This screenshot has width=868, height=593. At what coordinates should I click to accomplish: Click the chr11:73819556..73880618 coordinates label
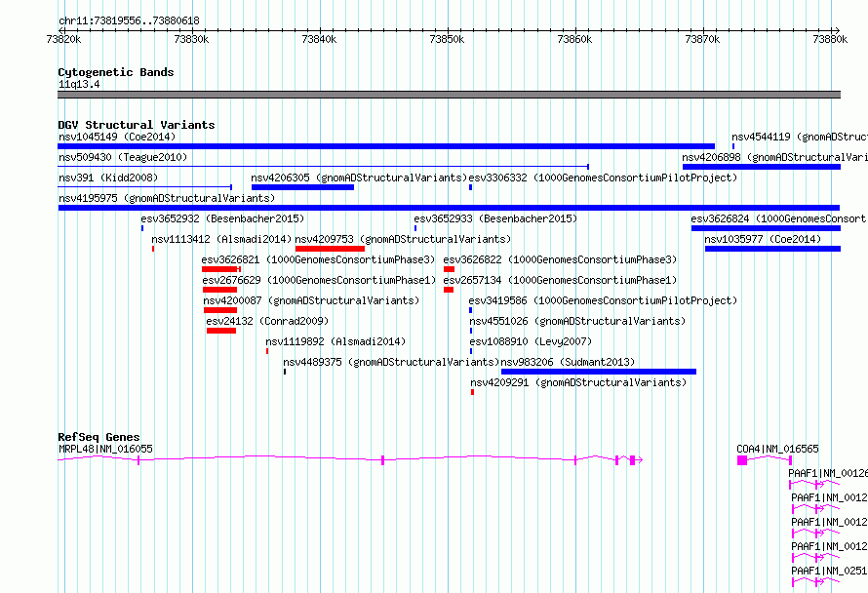129,20
